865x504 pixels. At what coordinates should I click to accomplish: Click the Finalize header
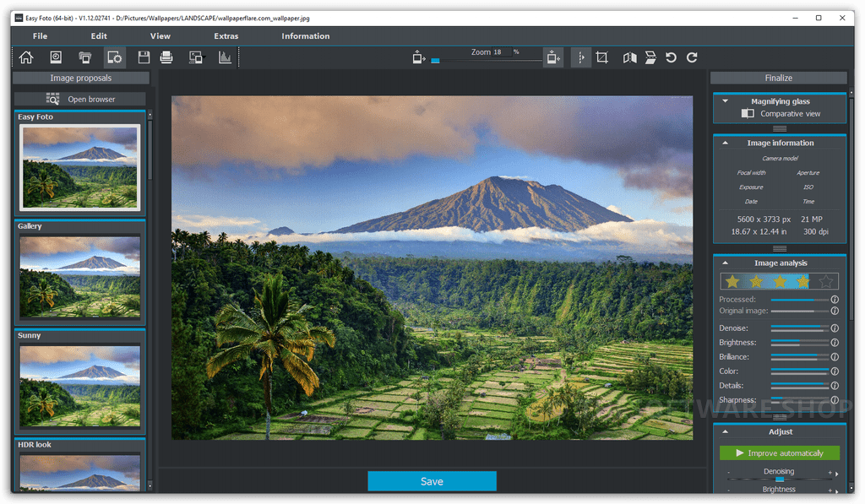click(x=778, y=78)
